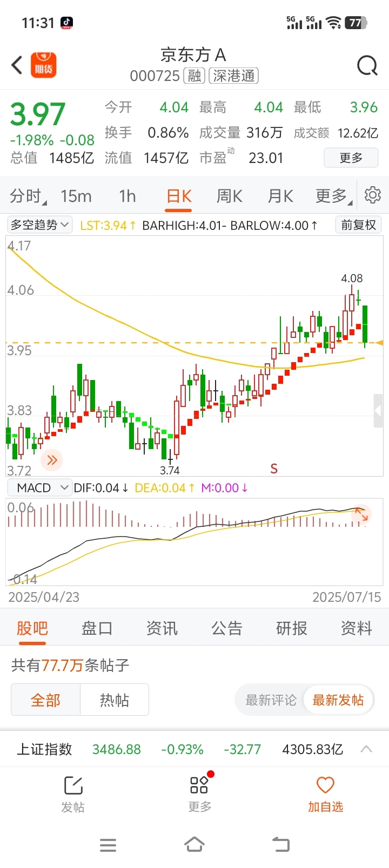Open the MACD indicator dropdown
This screenshot has height=868, width=389.
coord(40,488)
